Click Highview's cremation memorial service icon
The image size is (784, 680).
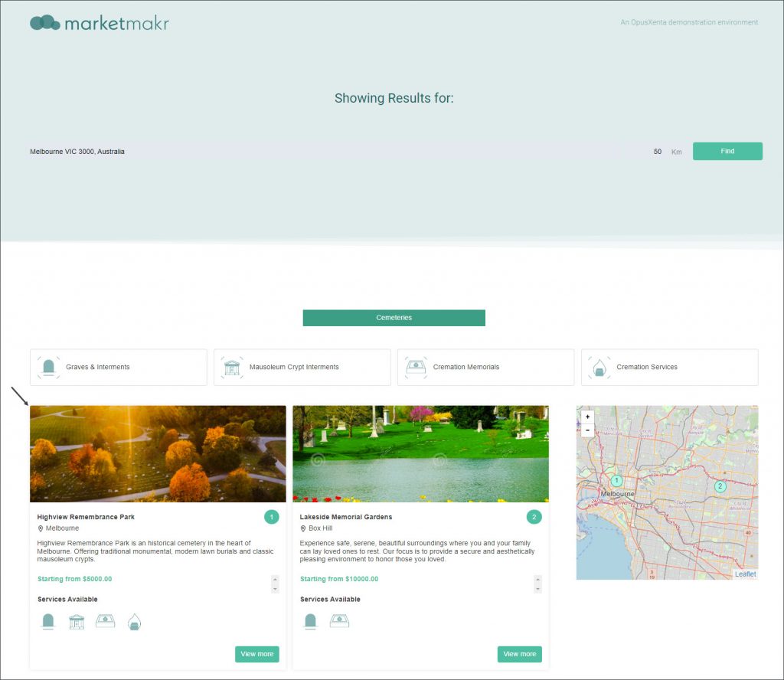105,620
